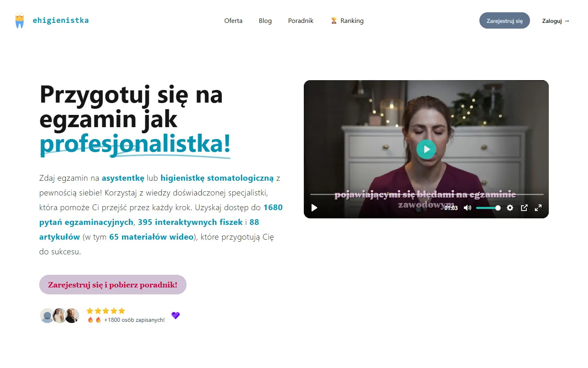Enter fullscreen with the expand arrows icon

[x=538, y=208]
